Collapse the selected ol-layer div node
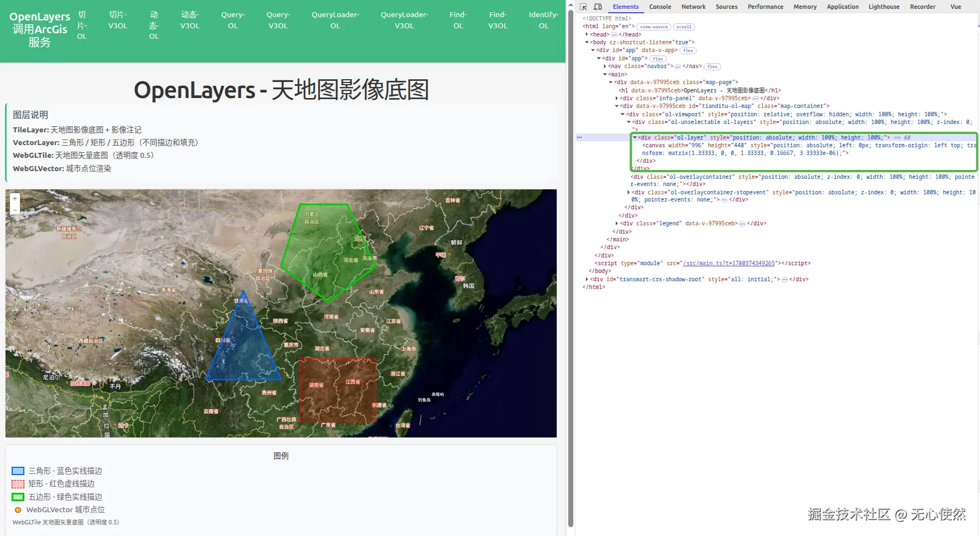This screenshot has width=980, height=536. click(635, 137)
